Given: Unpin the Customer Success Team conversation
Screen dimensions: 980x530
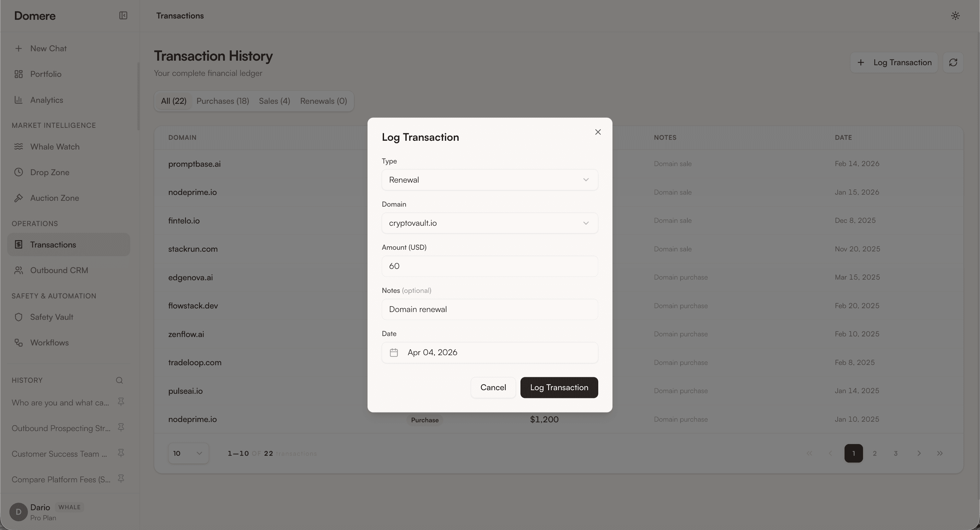Looking at the screenshot, I should point(121,453).
